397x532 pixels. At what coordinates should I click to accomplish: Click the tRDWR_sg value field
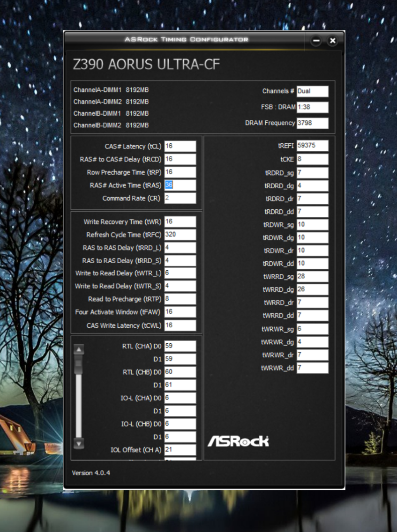[313, 225]
